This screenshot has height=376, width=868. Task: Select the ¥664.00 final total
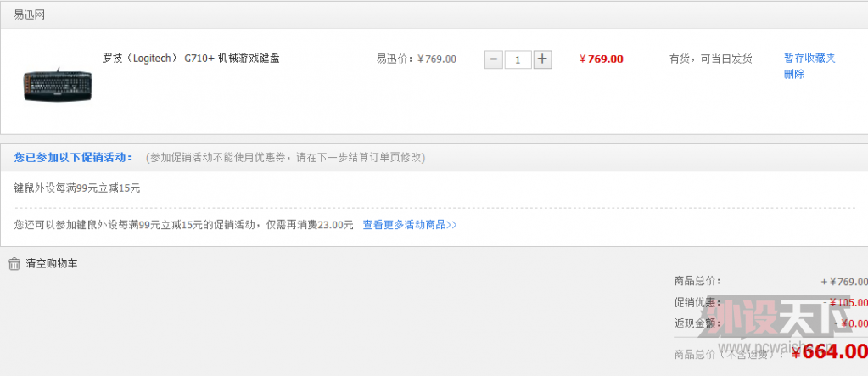tap(829, 351)
